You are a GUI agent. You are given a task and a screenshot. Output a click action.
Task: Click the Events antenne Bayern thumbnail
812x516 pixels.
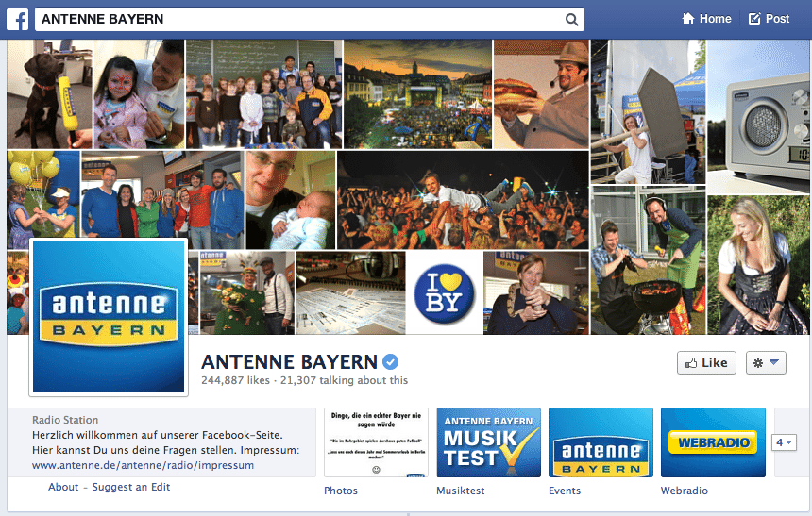pyautogui.click(x=601, y=442)
